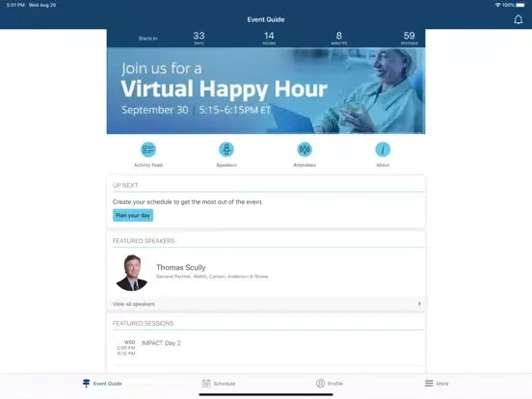Check the Wi-Fi status icon
532x399 pixels.
(x=497, y=5)
